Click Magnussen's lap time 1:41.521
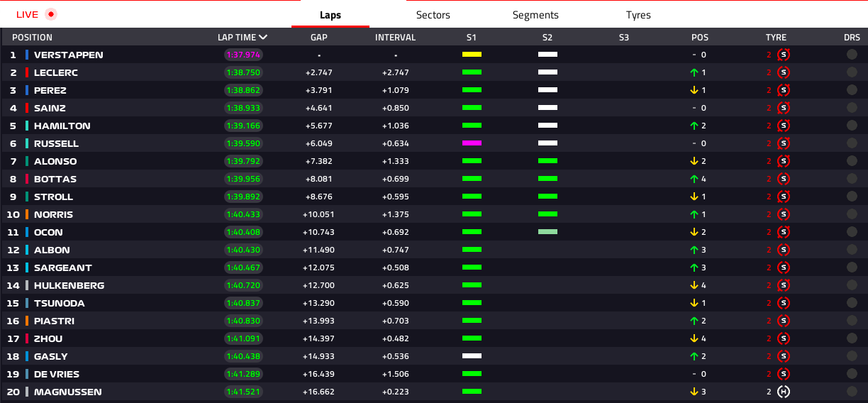Viewport: 868px width, 403px height. coord(243,392)
